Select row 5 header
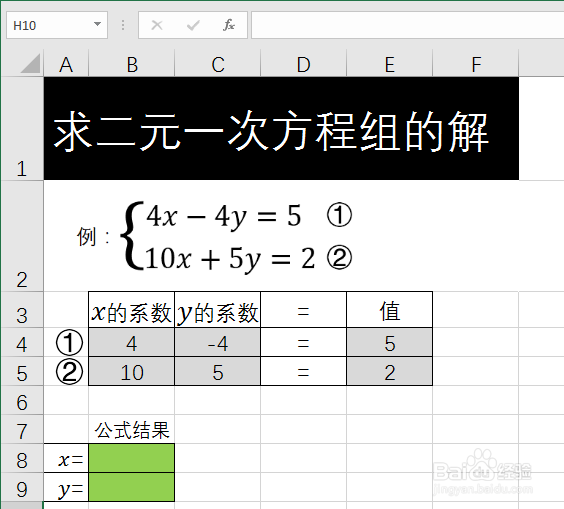 [x=22, y=372]
